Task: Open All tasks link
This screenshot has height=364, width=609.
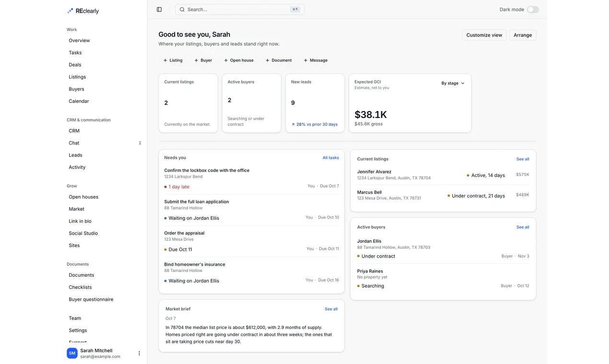Action: coord(331,158)
